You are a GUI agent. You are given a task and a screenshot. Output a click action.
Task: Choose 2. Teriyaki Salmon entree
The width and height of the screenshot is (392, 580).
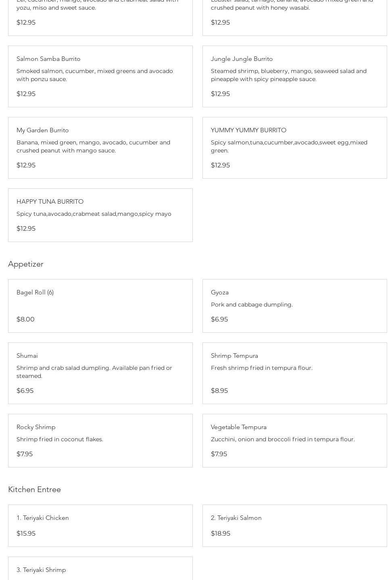(x=236, y=518)
